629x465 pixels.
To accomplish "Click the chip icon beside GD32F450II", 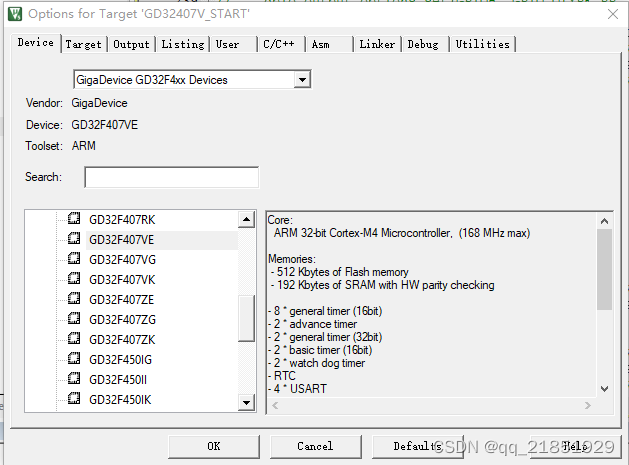I will [x=74, y=378].
